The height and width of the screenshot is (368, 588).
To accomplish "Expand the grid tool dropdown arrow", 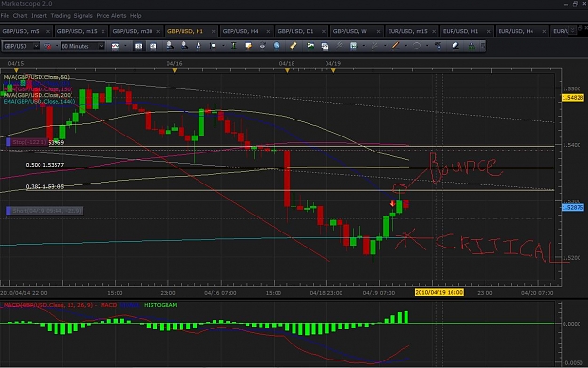I will pos(363,46).
